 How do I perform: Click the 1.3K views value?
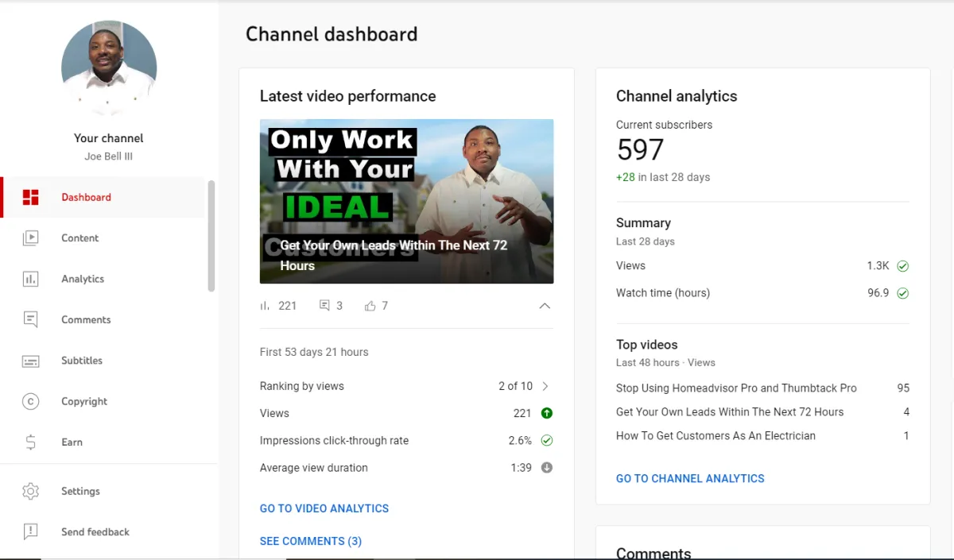878,266
